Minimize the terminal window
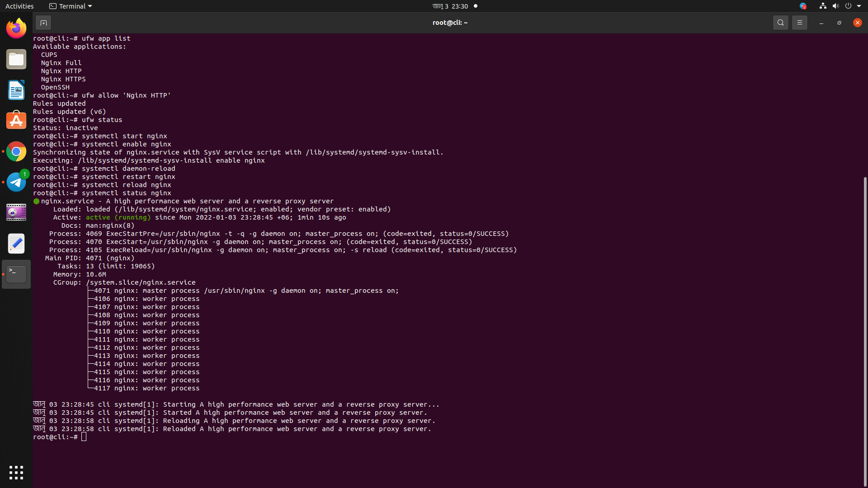 [821, 23]
